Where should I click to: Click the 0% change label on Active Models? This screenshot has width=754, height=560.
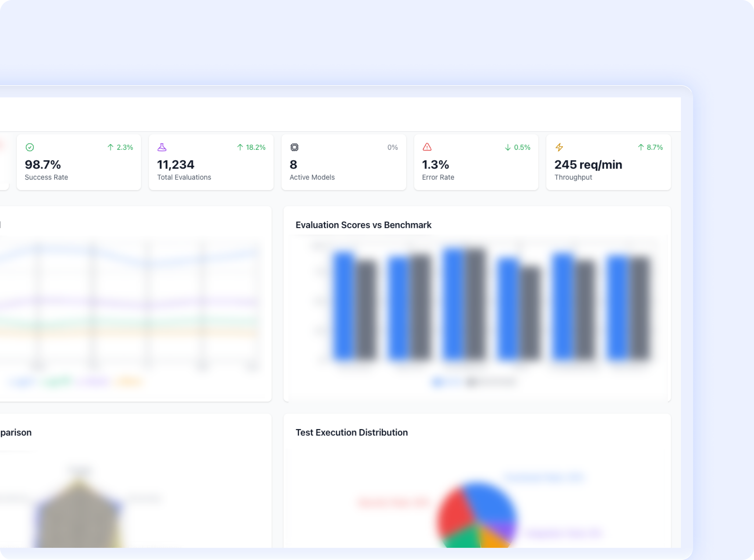393,147
